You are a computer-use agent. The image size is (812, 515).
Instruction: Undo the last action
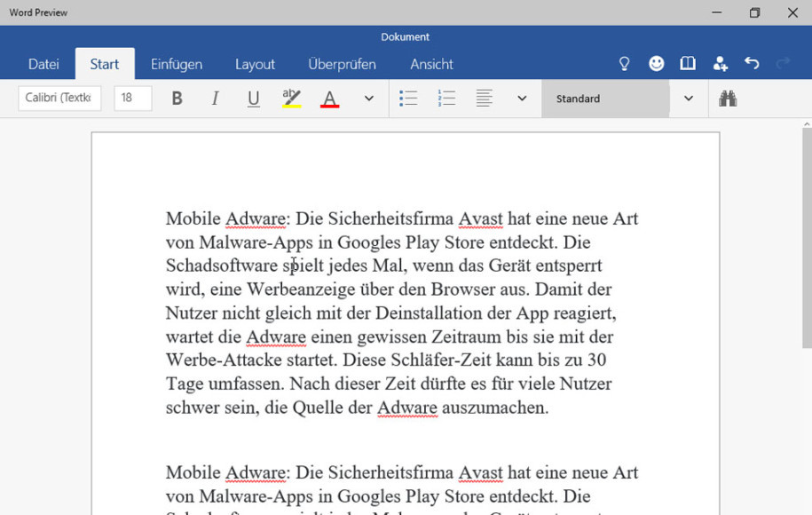pyautogui.click(x=752, y=63)
